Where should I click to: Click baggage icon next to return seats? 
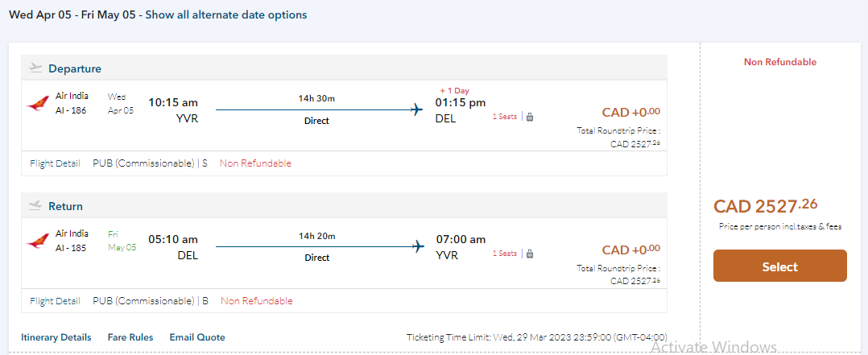point(530,254)
